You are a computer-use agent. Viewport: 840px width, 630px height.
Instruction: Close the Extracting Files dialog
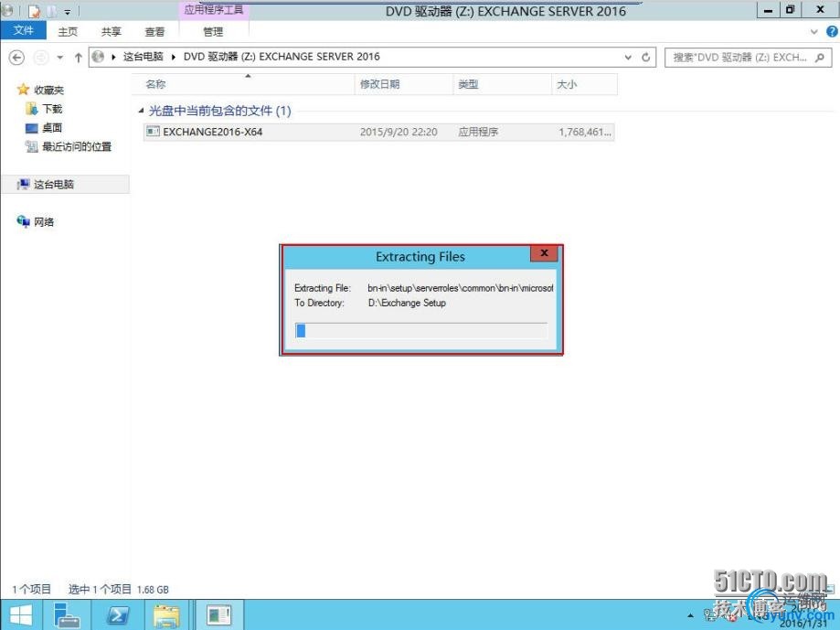point(544,253)
